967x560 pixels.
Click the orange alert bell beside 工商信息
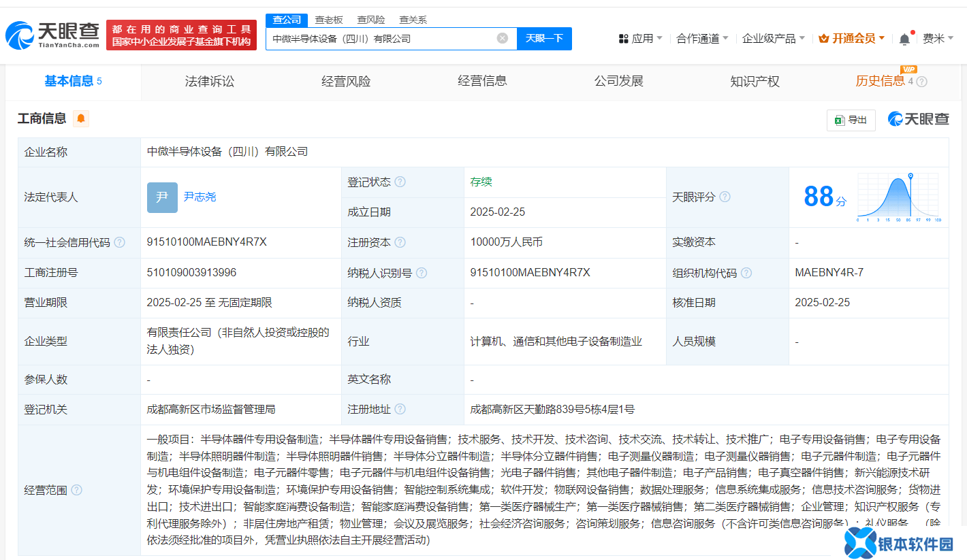point(81,118)
